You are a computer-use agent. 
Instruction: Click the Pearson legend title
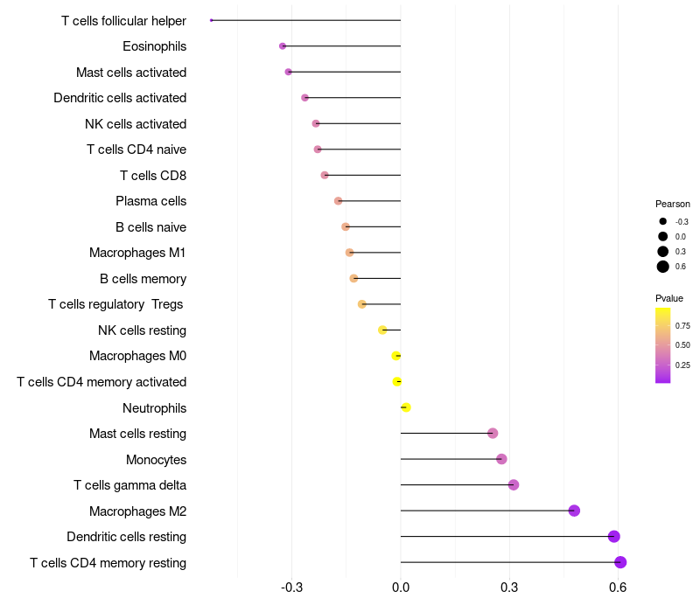672,204
